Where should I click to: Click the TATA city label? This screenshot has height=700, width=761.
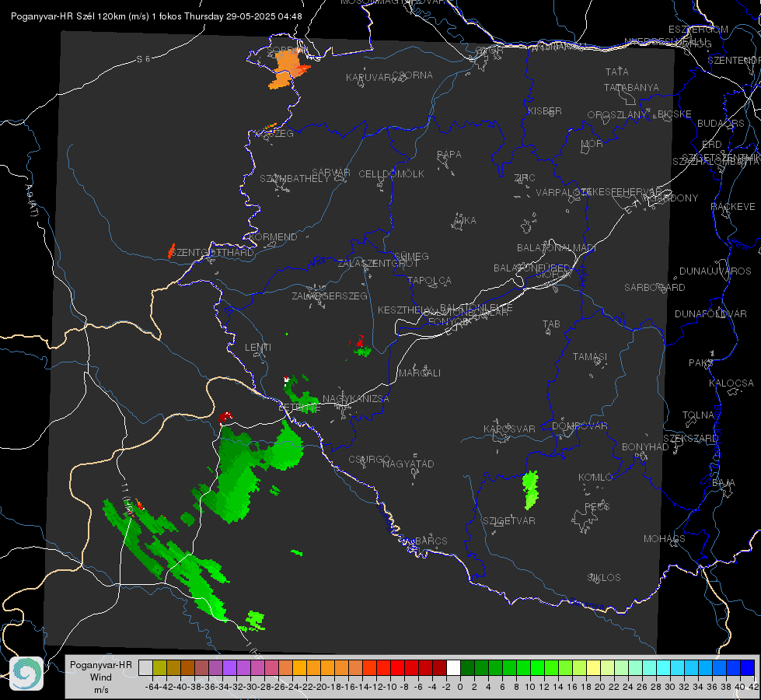pos(617,72)
